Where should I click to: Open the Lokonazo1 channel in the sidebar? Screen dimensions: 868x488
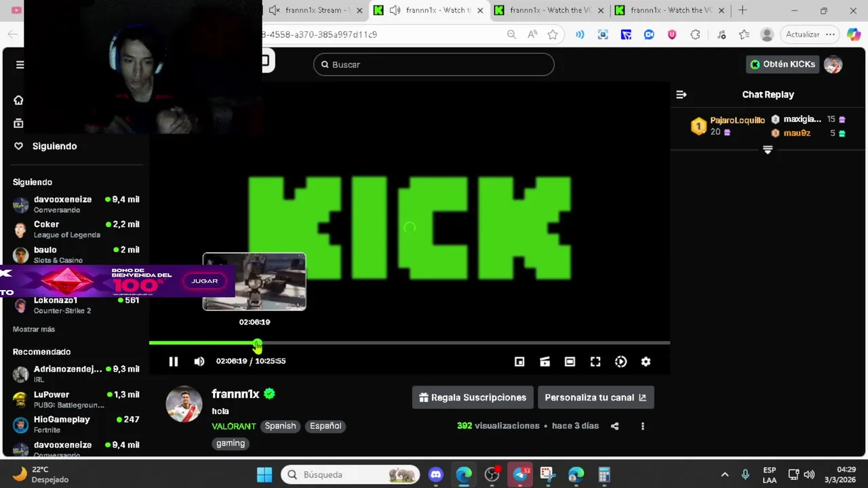[76, 305]
